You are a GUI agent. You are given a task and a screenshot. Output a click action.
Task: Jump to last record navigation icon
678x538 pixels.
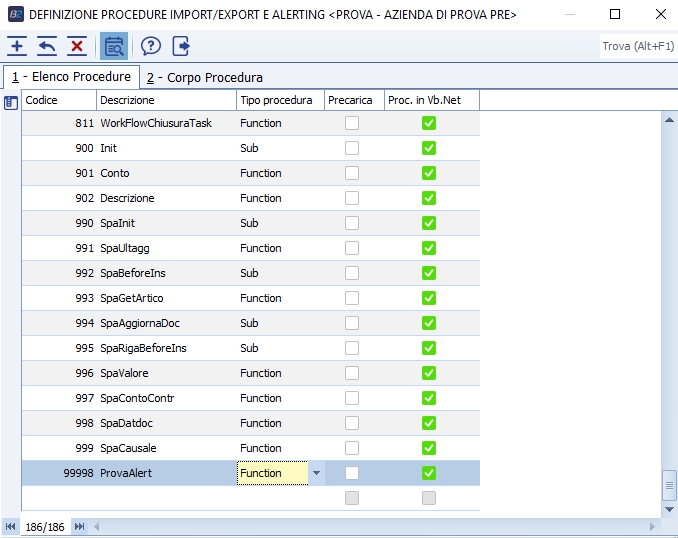click(x=79, y=526)
